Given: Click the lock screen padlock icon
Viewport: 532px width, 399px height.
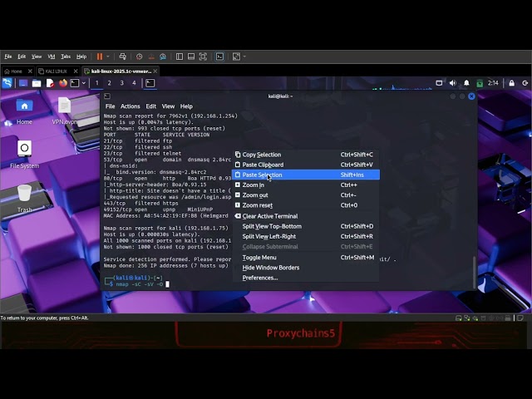Looking at the screenshot, I should point(512,83).
